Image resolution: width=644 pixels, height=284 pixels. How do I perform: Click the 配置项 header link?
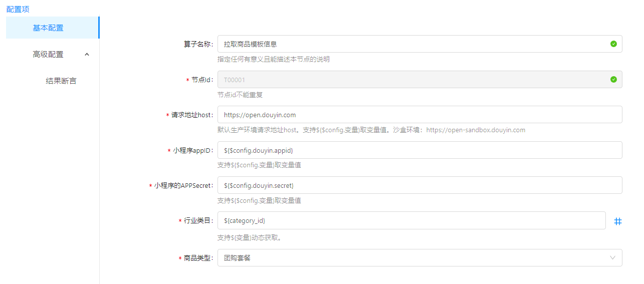pyautogui.click(x=18, y=9)
